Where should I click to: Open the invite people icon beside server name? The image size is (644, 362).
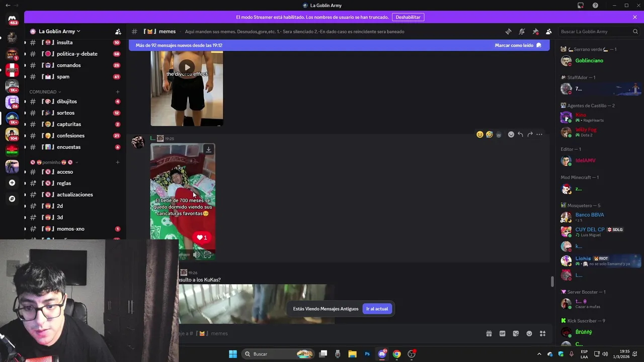point(118,31)
